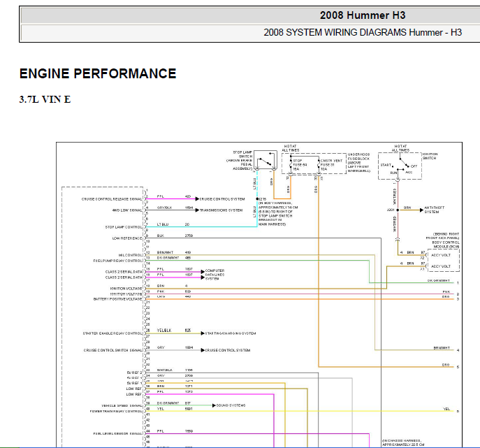Click the 'UNDERHOOD FUSEBLOCK' description text

coord(358,163)
